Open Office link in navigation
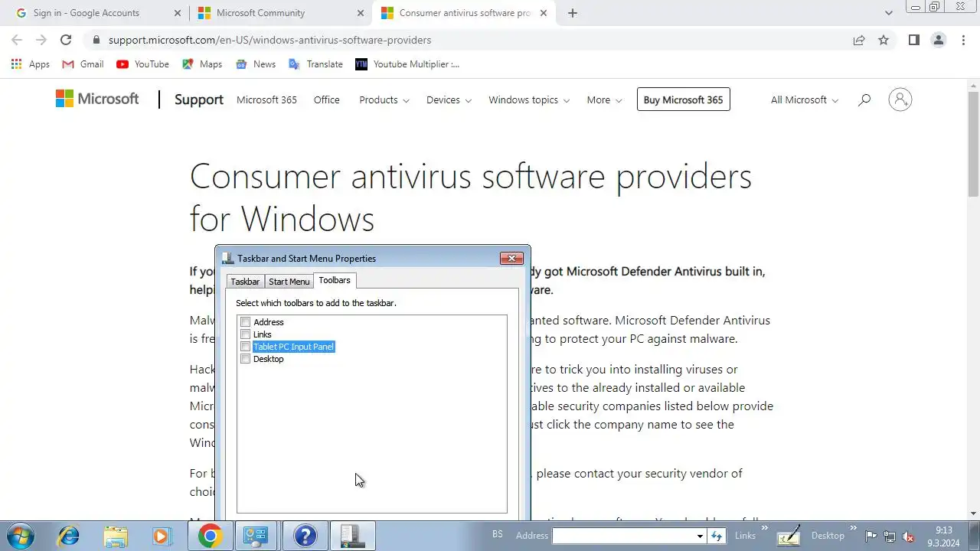980x551 pixels. pyautogui.click(x=327, y=100)
